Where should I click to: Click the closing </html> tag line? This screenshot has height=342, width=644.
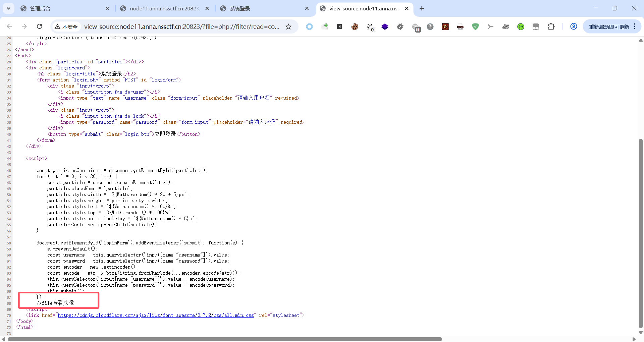click(x=24, y=327)
